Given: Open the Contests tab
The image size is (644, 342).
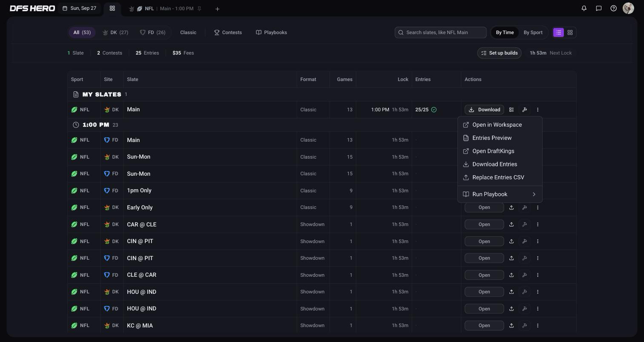Looking at the screenshot, I should [x=228, y=32].
